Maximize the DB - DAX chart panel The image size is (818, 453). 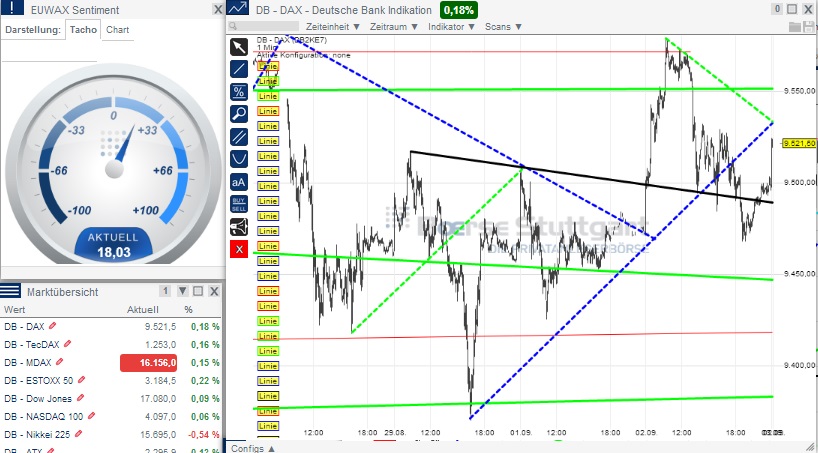(792, 9)
